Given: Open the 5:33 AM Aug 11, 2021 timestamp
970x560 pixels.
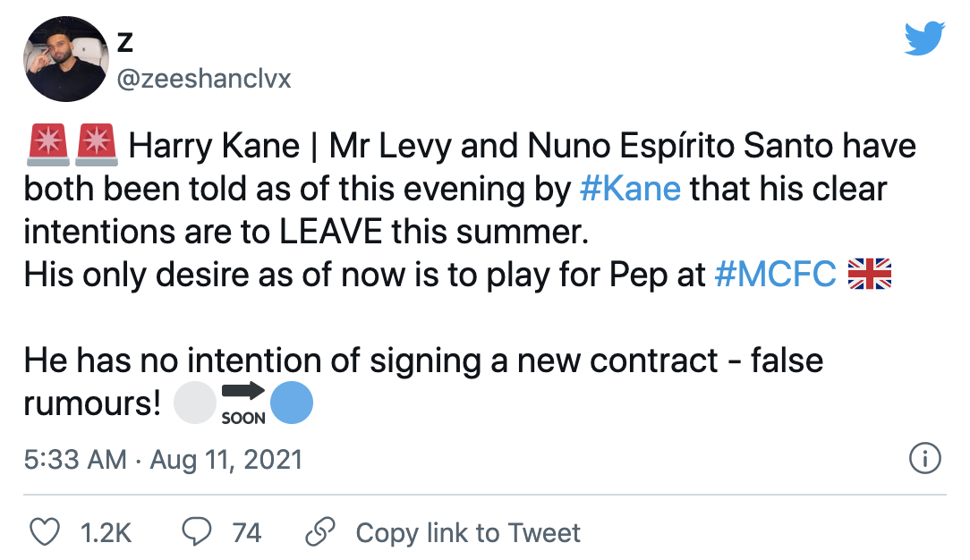Looking at the screenshot, I should (x=163, y=460).
